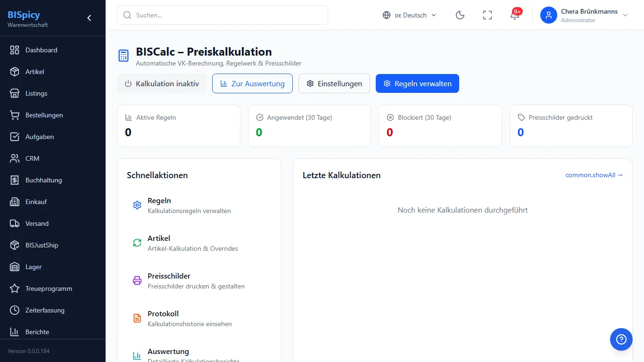Open the Versand menu item
Viewport: 644px width, 362px height.
click(53, 223)
